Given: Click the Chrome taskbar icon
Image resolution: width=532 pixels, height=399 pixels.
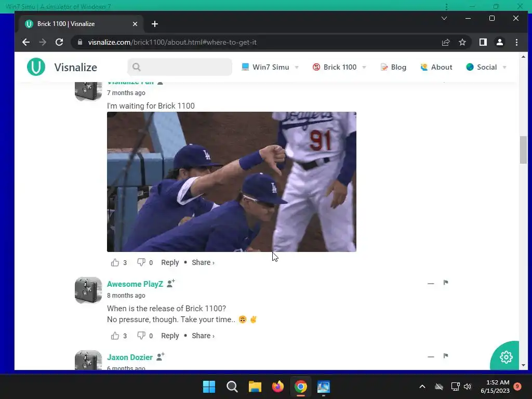Looking at the screenshot, I should click(301, 387).
